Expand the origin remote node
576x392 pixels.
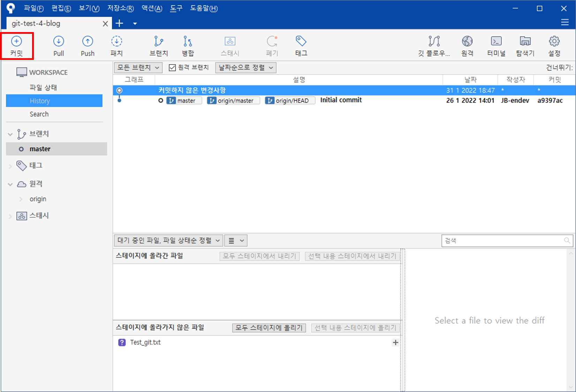[x=21, y=199]
